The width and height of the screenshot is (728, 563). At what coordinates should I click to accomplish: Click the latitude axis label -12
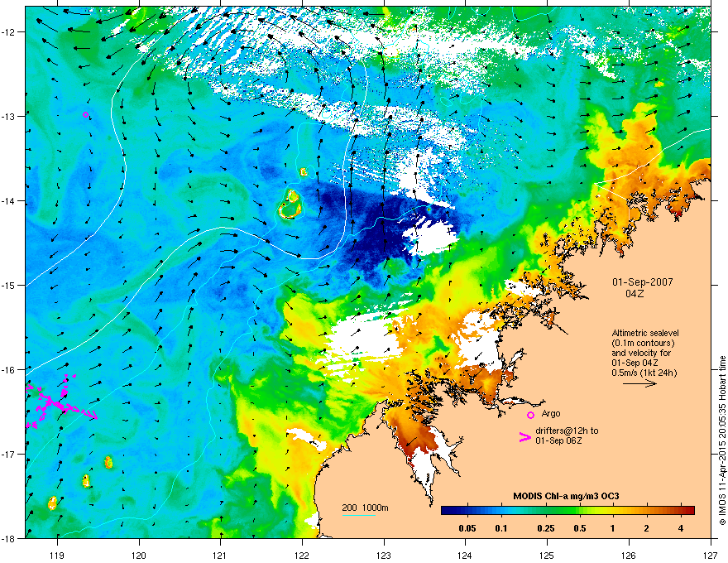[x=8, y=32]
